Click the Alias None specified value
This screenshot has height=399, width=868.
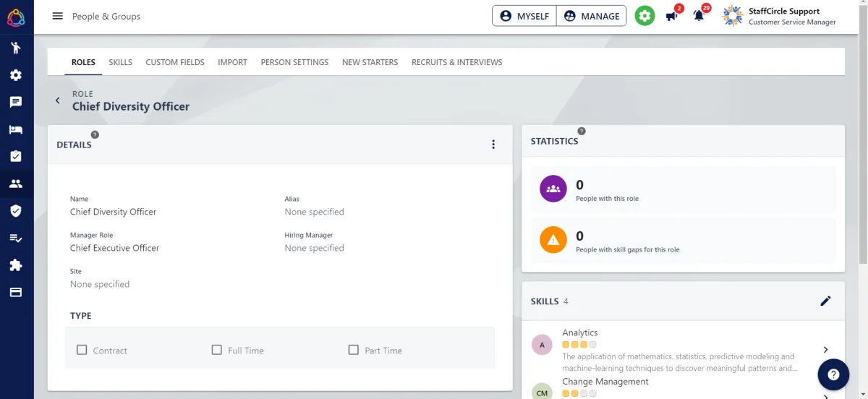[314, 212]
